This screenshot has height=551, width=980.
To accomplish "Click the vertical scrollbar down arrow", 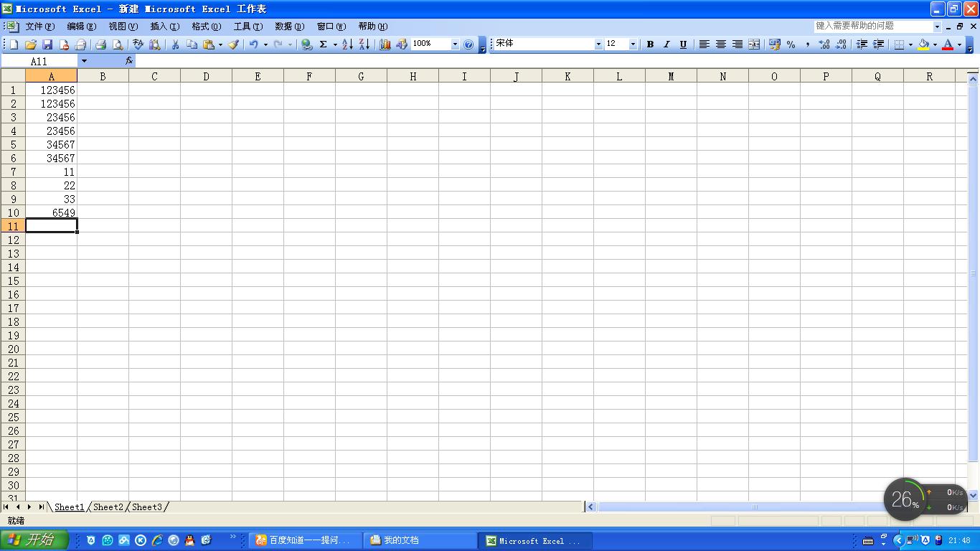I will pos(974,495).
